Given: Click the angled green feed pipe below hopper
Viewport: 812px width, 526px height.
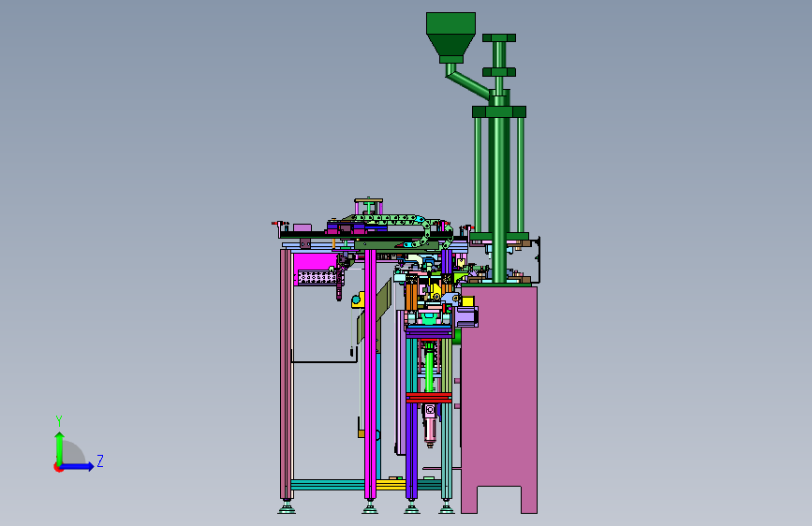Looking at the screenshot, I should [x=467, y=83].
